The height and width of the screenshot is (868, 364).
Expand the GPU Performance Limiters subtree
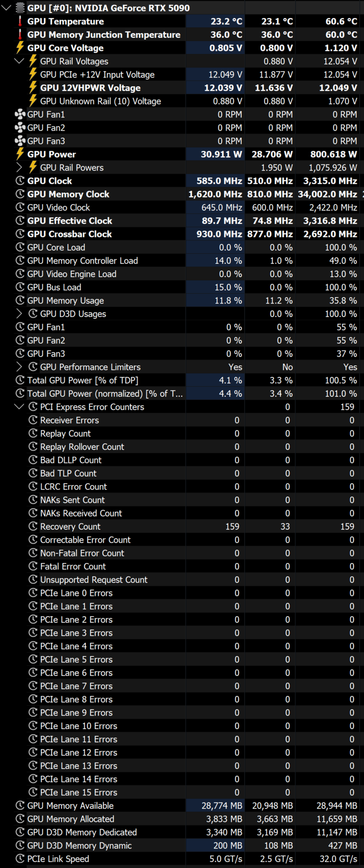pyautogui.click(x=19, y=367)
